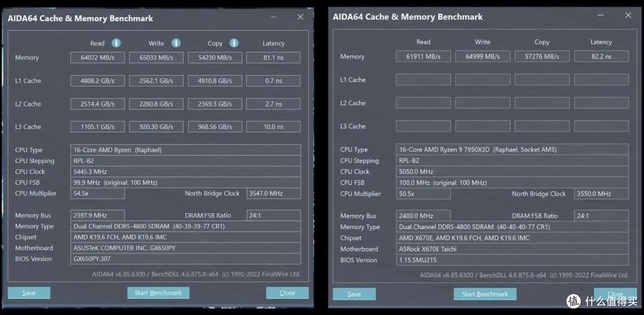Screen dimensions: 644x315
Task: Select L2 Cache Copy value 2369.3 GB/s
Action: click(x=215, y=104)
